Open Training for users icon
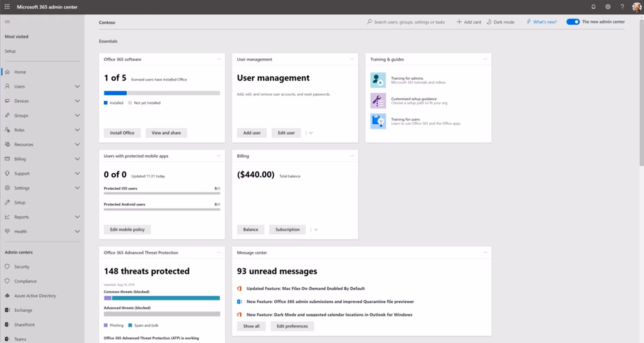Image resolution: width=644 pixels, height=343 pixels. coord(378,121)
